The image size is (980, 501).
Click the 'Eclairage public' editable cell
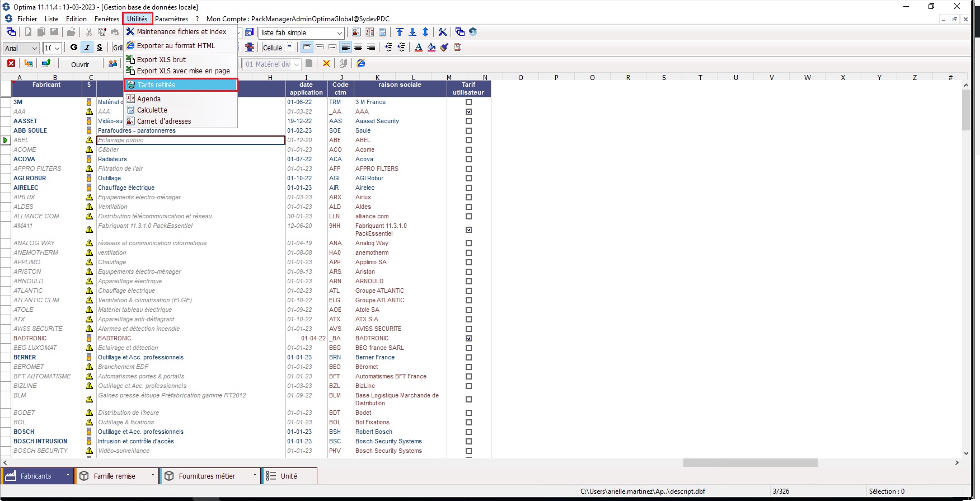click(191, 141)
